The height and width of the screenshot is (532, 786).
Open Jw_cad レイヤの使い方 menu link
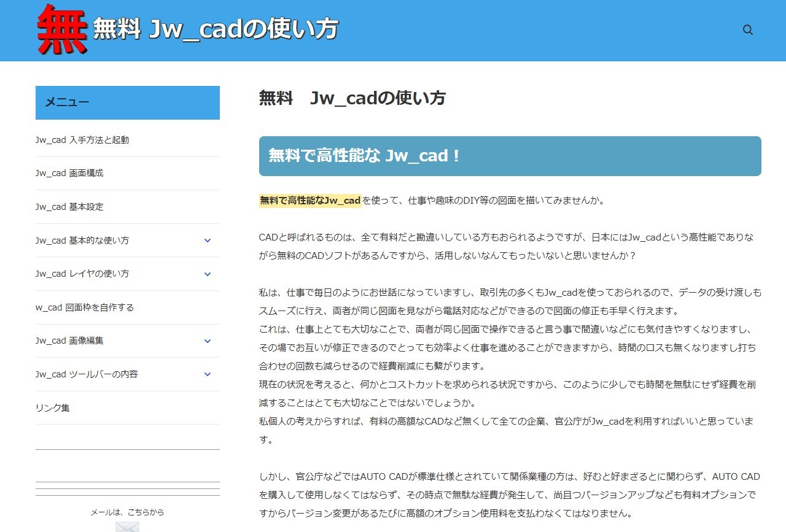click(x=82, y=274)
